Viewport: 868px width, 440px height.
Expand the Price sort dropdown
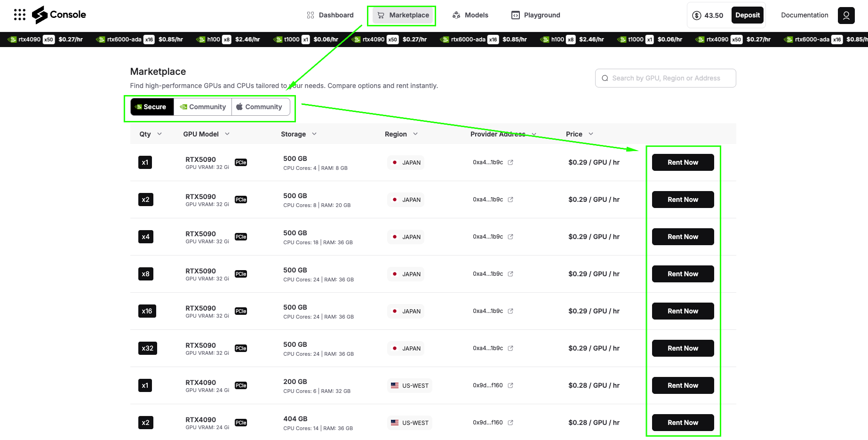pyautogui.click(x=591, y=134)
